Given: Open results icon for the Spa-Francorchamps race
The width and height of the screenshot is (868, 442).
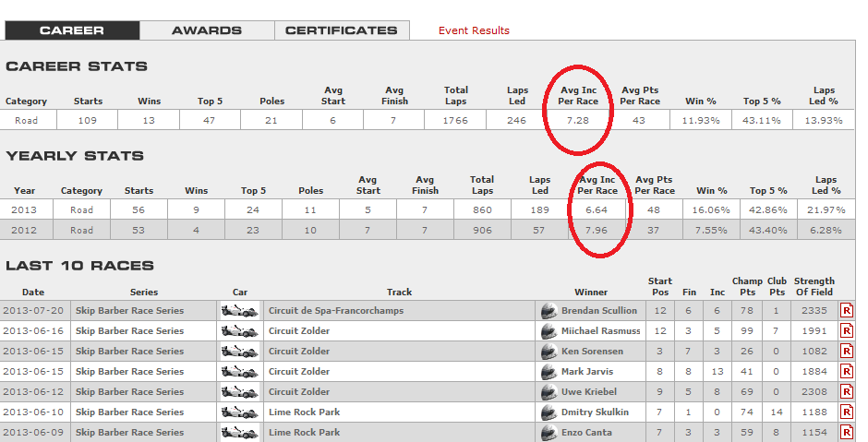Looking at the screenshot, I should [x=846, y=311].
